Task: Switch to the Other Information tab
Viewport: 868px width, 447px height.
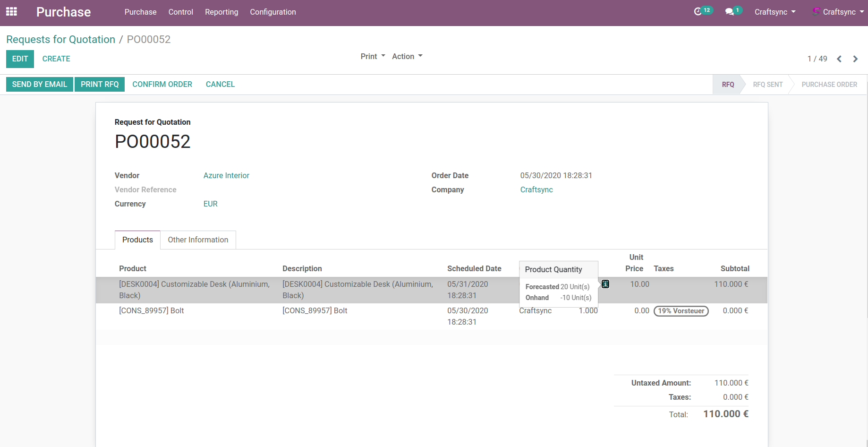Action: tap(198, 240)
